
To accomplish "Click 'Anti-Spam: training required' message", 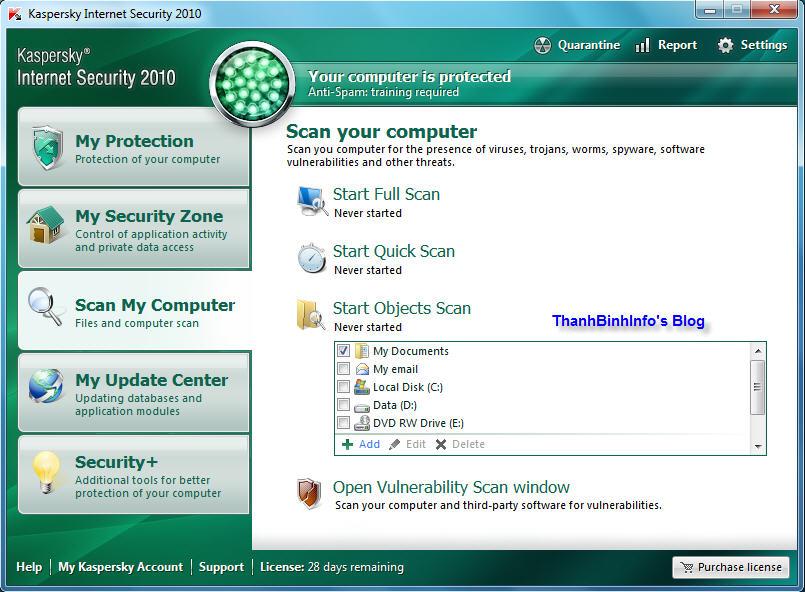I will pos(384,92).
